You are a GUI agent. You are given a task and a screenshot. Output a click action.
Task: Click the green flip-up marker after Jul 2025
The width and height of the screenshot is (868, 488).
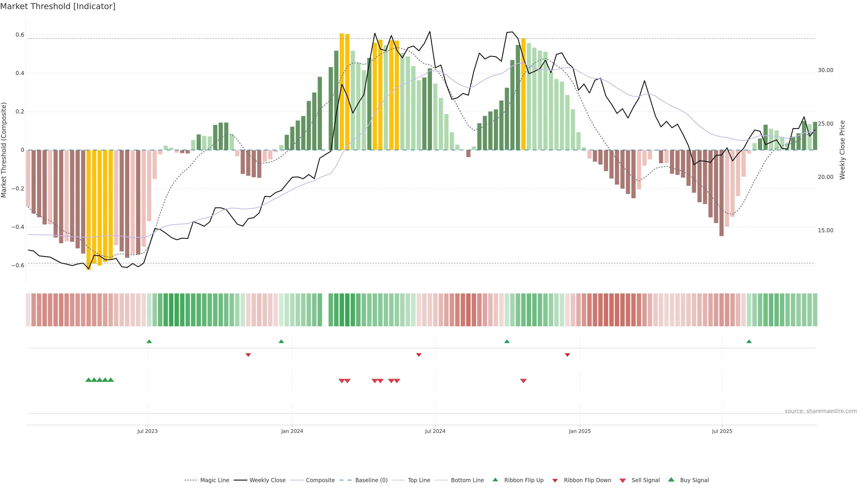coord(749,342)
